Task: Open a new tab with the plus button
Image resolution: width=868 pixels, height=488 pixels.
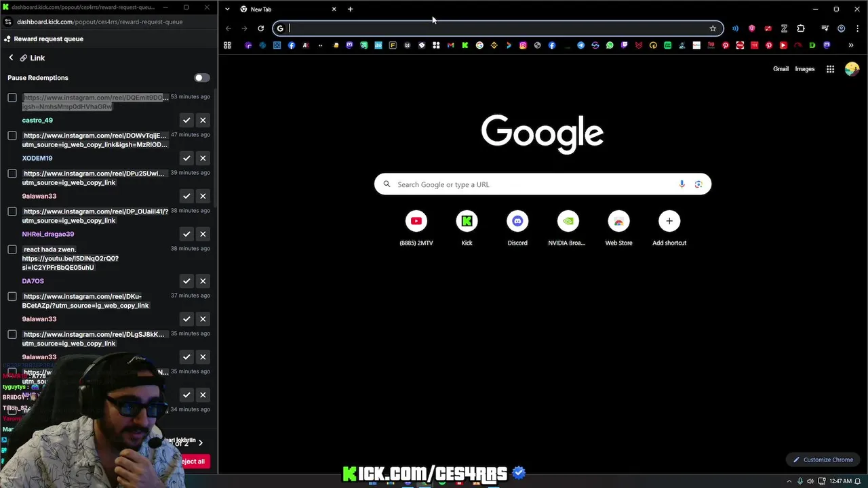Action: (x=350, y=9)
